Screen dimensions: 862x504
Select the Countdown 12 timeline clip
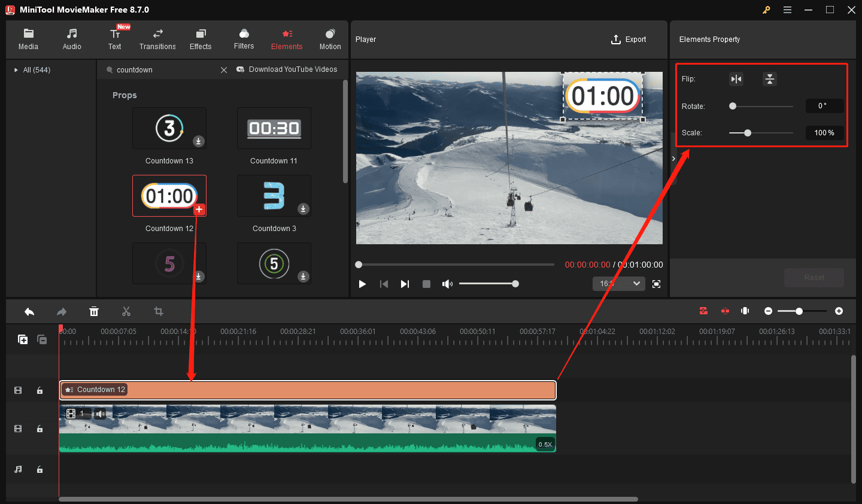click(308, 390)
